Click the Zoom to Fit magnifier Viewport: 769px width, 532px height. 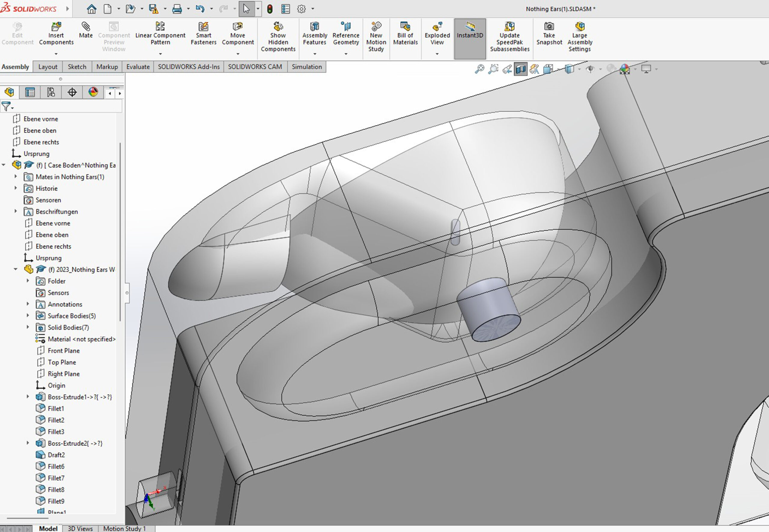[479, 69]
